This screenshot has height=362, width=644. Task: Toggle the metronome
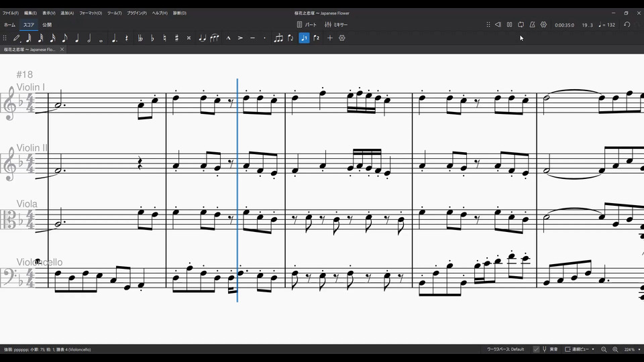tap(532, 25)
